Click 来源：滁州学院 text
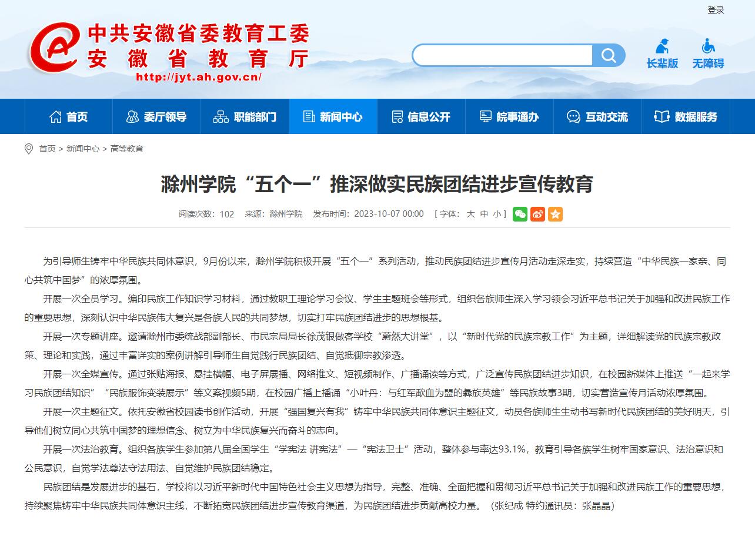 click(273, 214)
